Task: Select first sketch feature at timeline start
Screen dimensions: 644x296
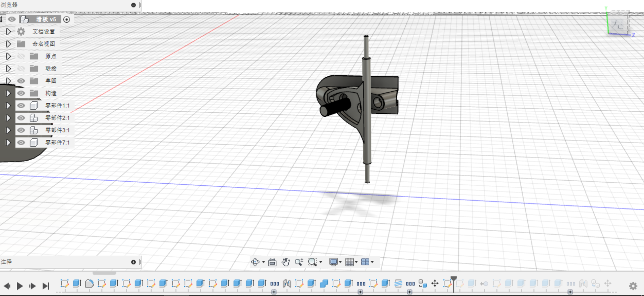Action: 64,283
